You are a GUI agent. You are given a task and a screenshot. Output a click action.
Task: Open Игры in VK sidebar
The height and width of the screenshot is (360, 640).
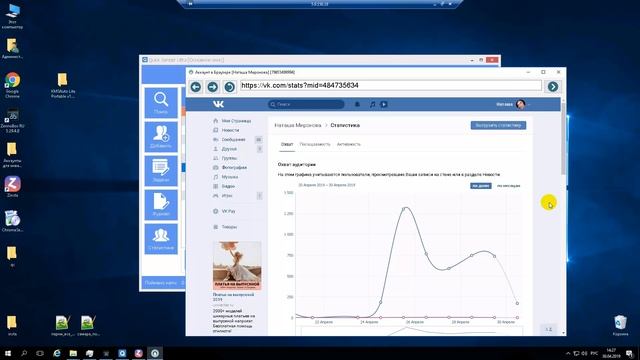(227, 196)
